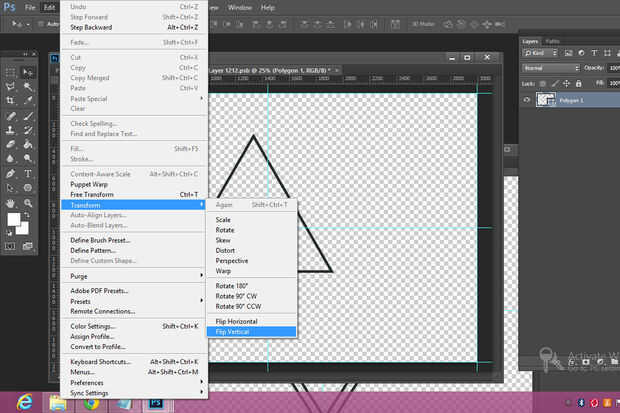Toggle Quick Mask mode

point(10,246)
